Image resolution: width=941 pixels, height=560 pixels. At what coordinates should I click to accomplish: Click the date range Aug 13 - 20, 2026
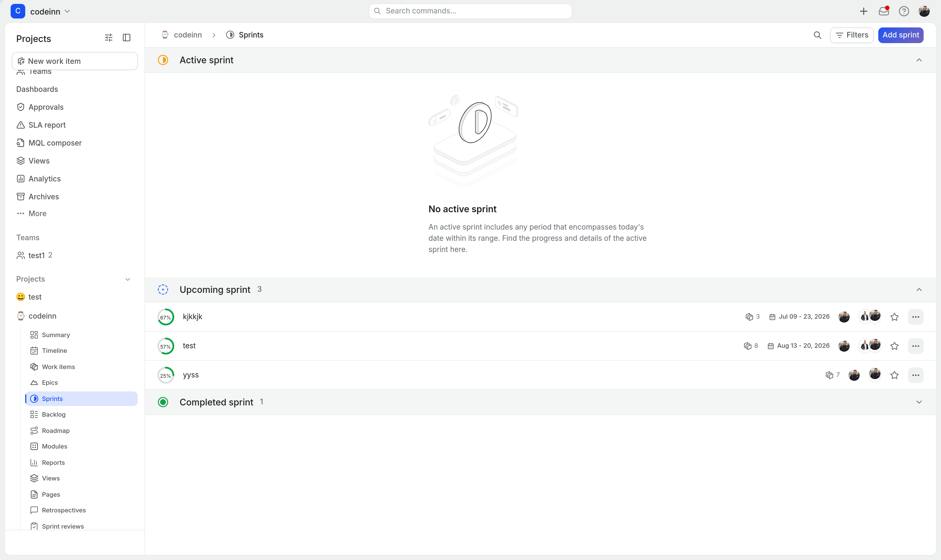click(x=798, y=346)
